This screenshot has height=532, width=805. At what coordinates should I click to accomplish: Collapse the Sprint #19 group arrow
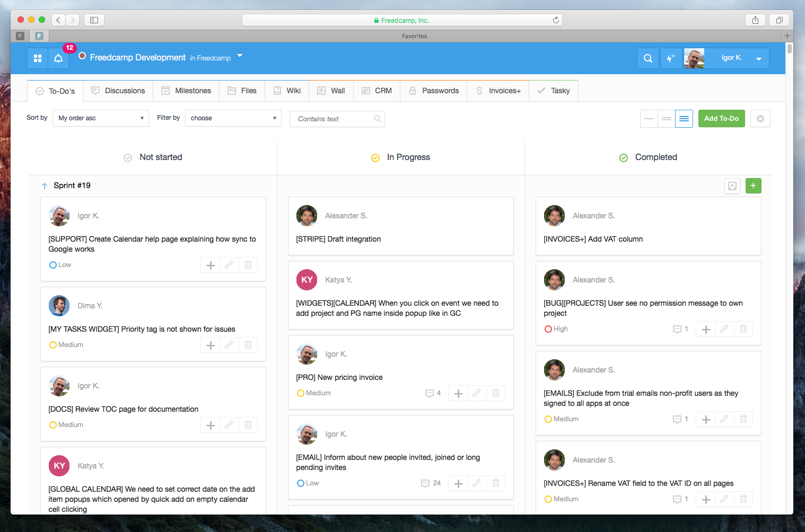tap(45, 186)
